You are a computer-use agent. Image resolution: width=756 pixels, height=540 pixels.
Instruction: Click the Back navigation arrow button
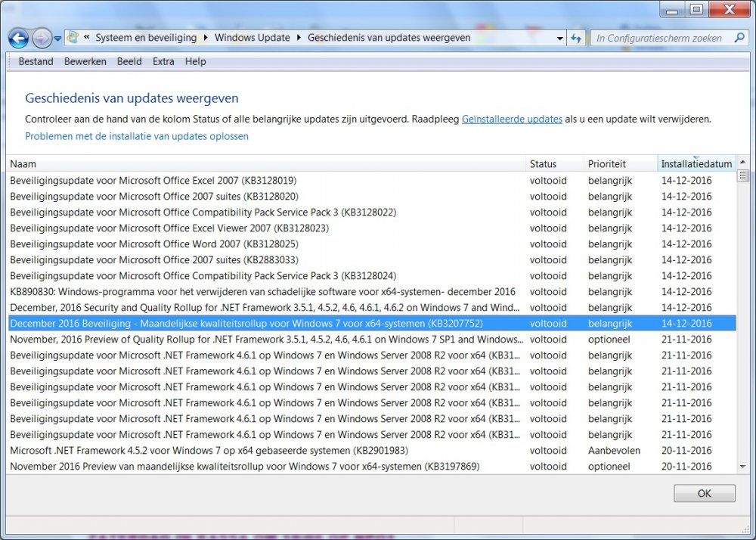(x=18, y=38)
